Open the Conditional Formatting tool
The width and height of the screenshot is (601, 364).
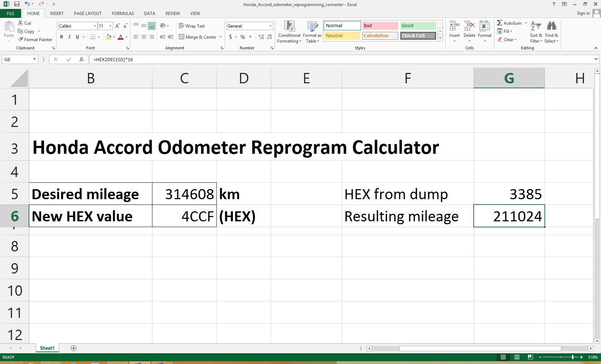[289, 32]
